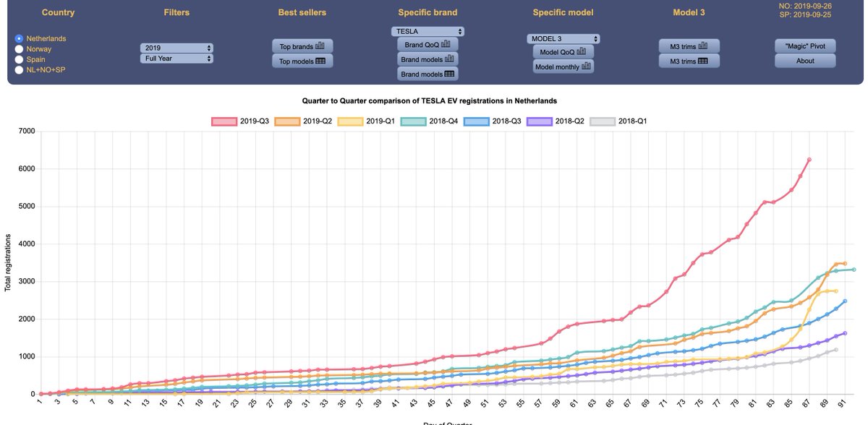Open the "Magic" Pivot view
Screen dimensions: 868x425
point(805,46)
